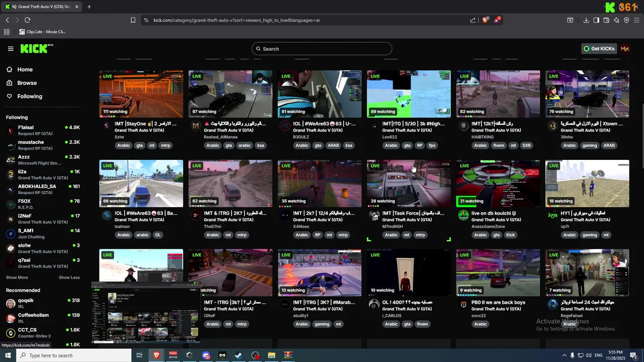Open the Szlw stream thumbnail with 111 watching
This screenshot has width=644, height=362.
pyautogui.click(x=141, y=94)
